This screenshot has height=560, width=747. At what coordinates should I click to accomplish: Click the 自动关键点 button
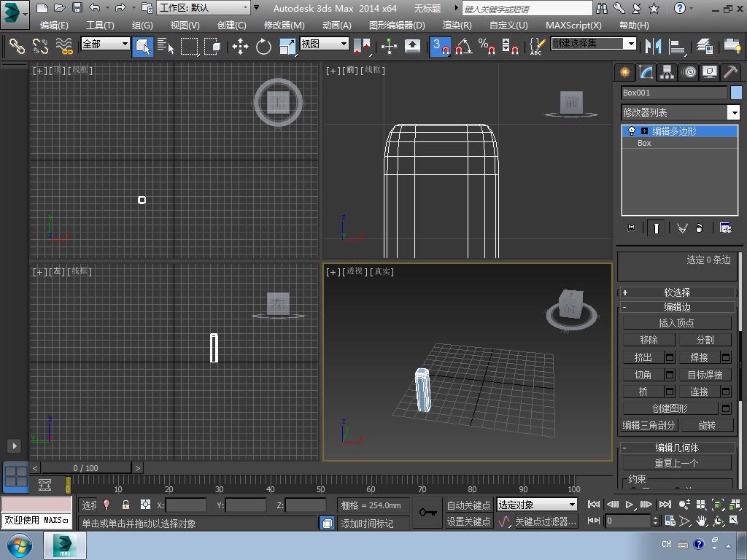click(468, 505)
